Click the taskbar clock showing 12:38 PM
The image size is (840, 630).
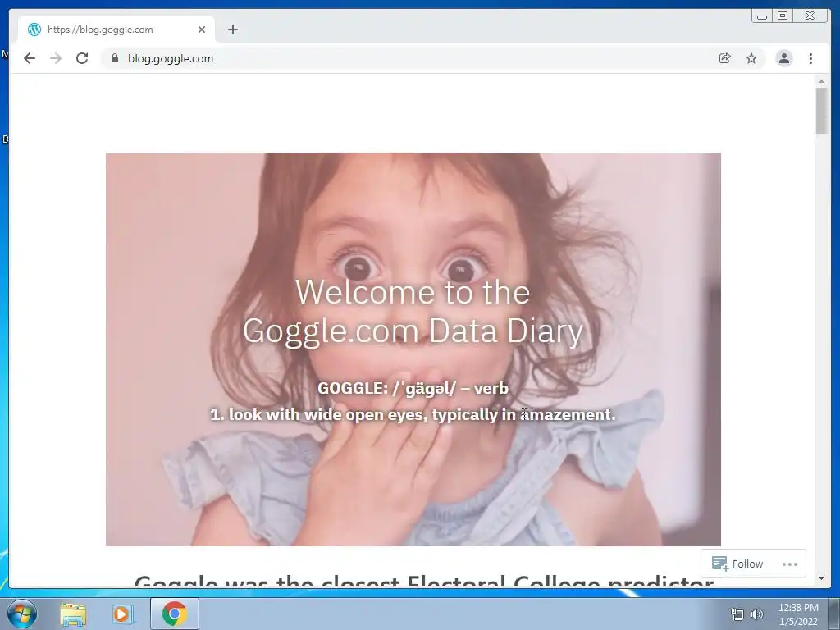click(x=798, y=614)
